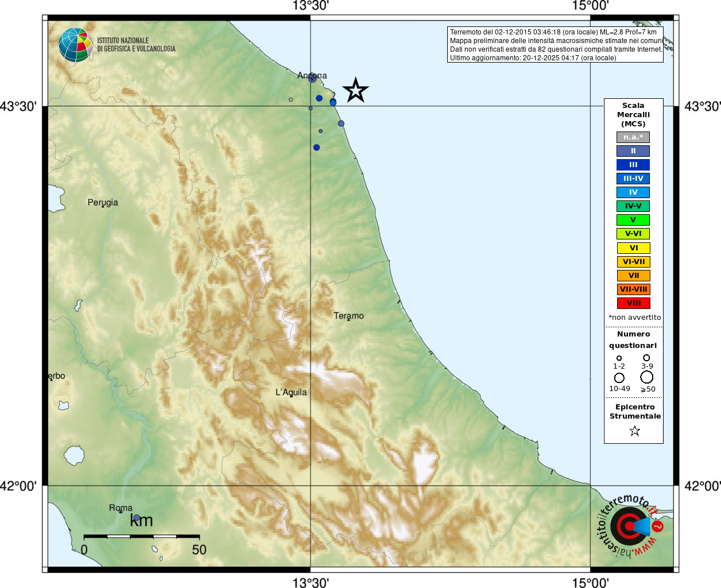
Task: Select the green V intensity swatch
Action: click(x=633, y=220)
